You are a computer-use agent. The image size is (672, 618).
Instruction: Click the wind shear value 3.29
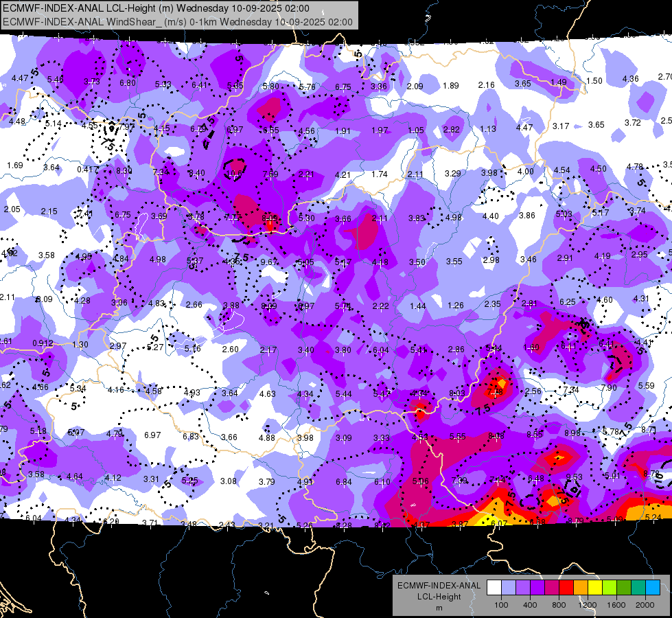click(x=452, y=173)
